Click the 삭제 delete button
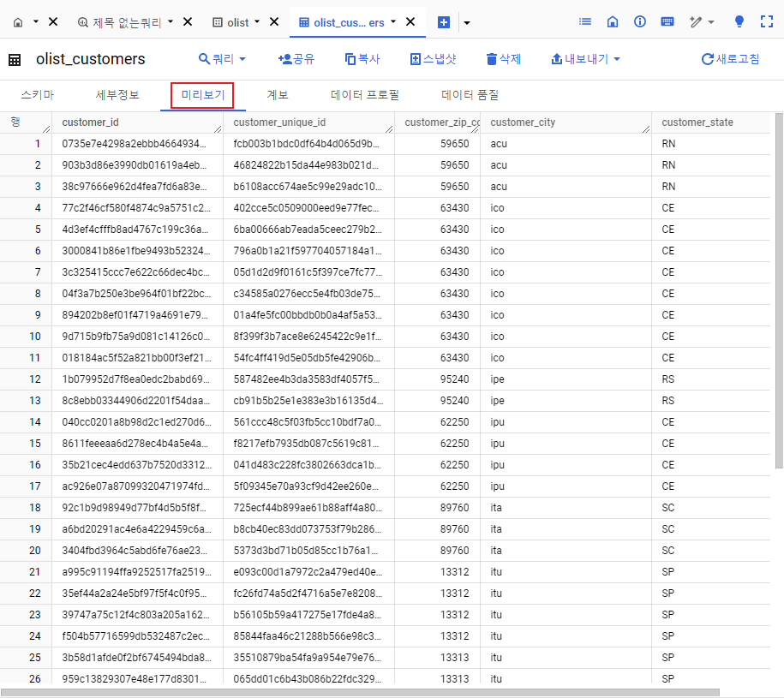The height and width of the screenshot is (698, 784). pos(504,59)
